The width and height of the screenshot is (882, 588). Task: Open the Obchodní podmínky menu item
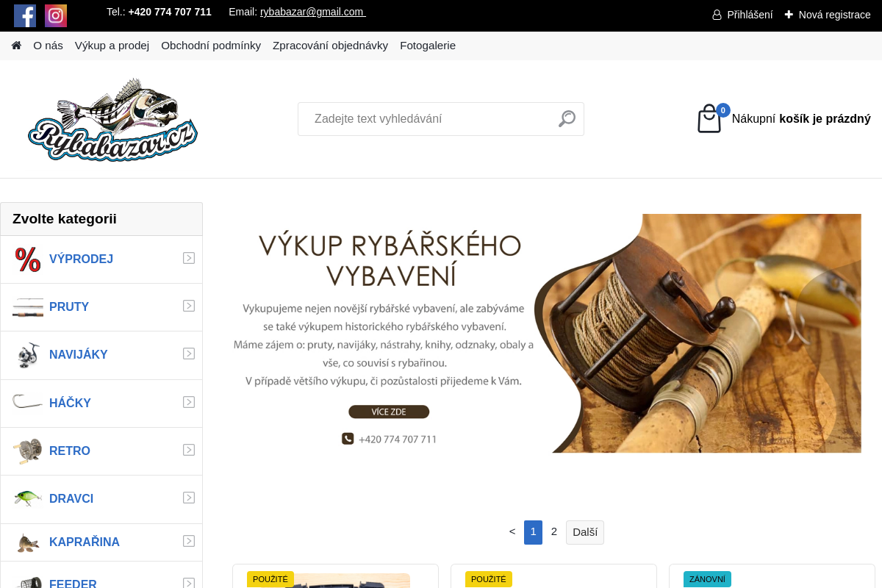coord(211,45)
